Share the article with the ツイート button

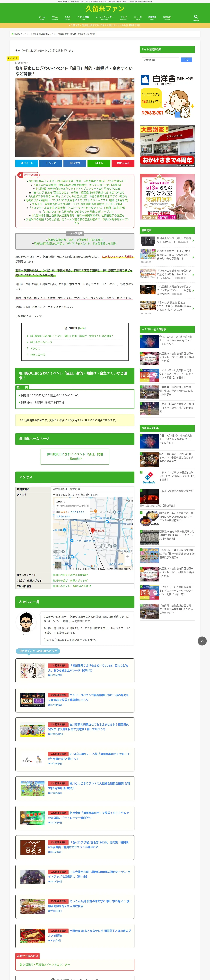[x=27, y=163]
